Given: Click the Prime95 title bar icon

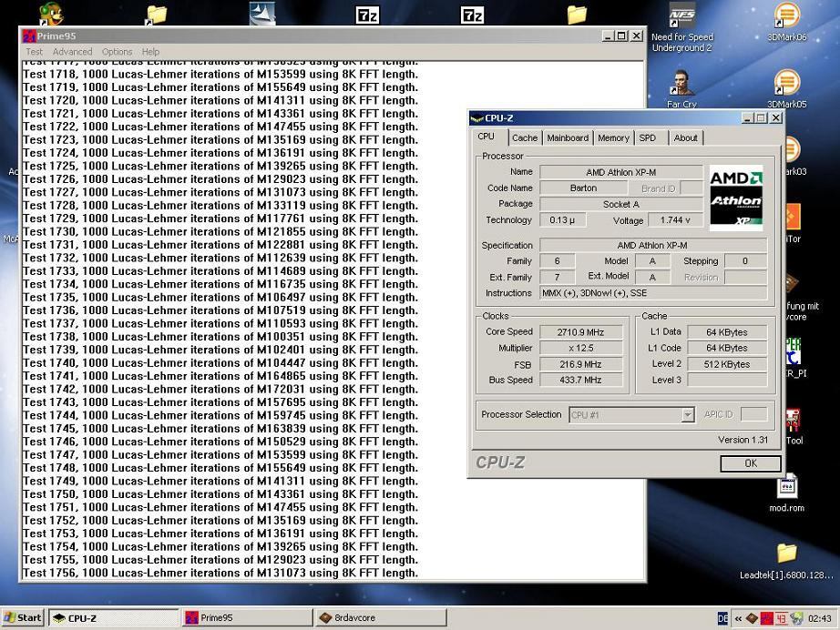Looking at the screenshot, I should [29, 36].
